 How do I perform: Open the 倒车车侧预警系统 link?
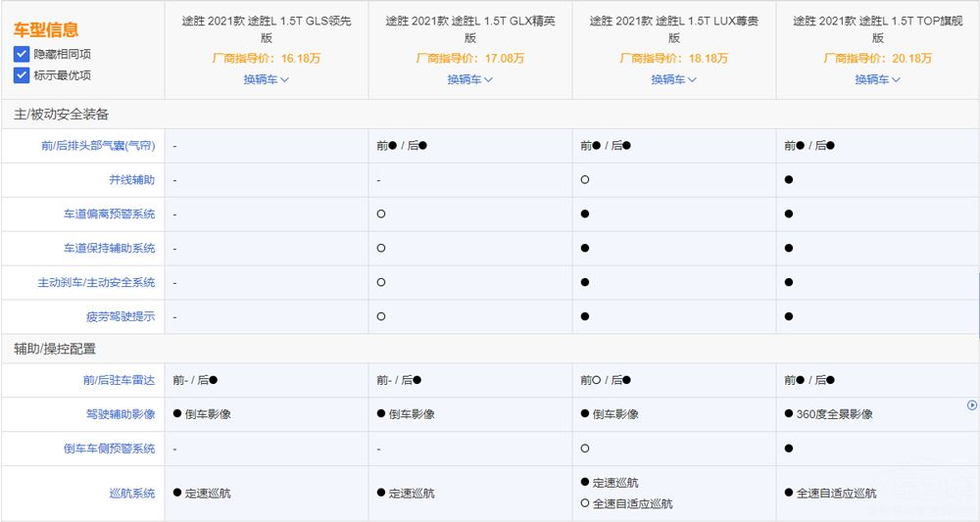coord(109,449)
